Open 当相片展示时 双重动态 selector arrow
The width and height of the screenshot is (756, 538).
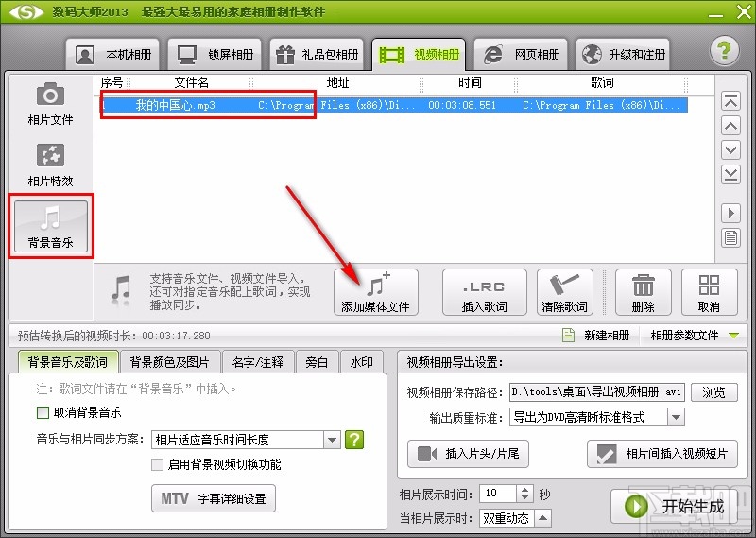[x=542, y=518]
